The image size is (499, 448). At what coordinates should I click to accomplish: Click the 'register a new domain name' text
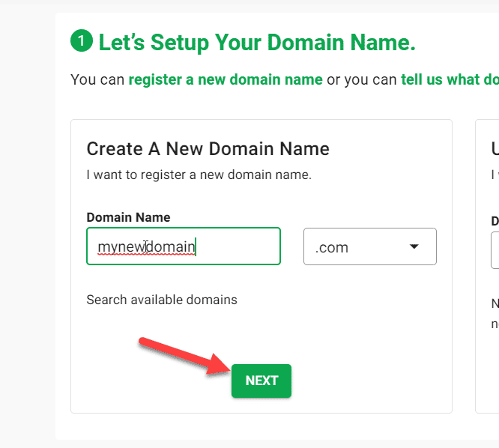[226, 79]
